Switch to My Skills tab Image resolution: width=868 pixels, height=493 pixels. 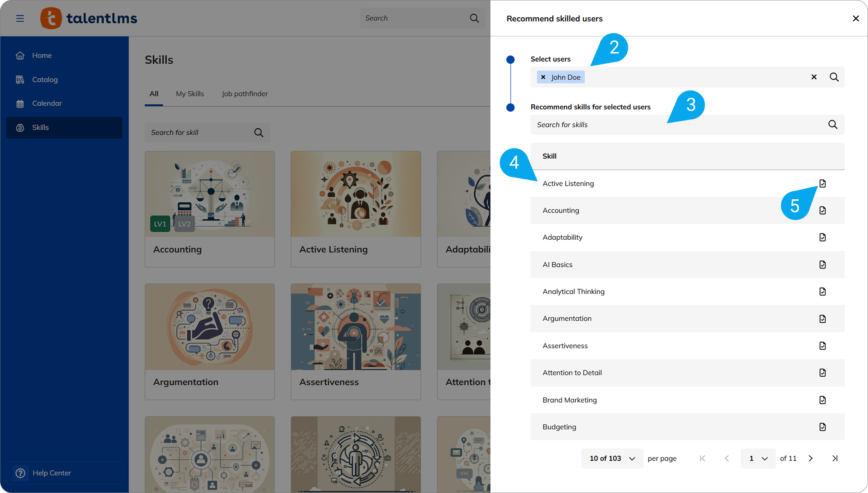(x=190, y=94)
